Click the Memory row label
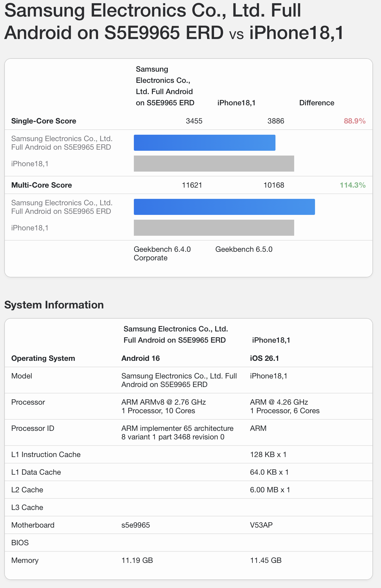Viewport: 381px width, 588px height. tap(25, 560)
